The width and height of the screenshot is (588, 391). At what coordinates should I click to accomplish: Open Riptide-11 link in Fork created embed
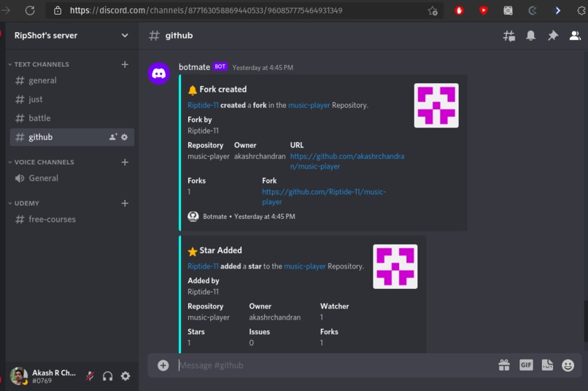pos(203,105)
